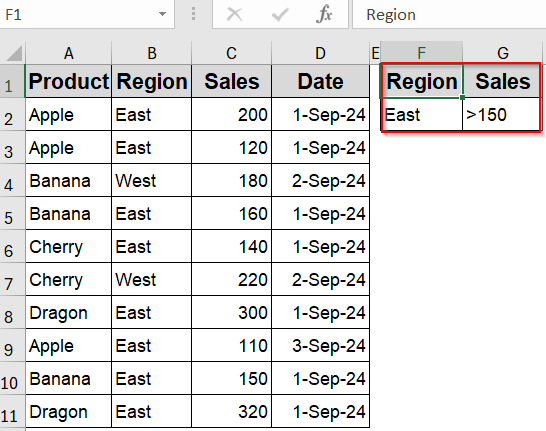Select row 6 header
546x431 pixels.
13,246
